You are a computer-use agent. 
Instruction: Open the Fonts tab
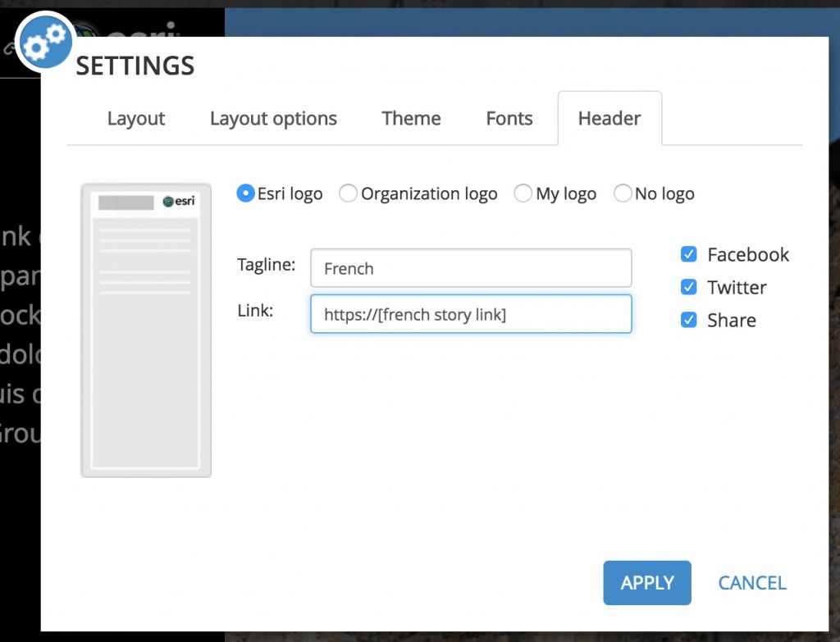point(509,119)
